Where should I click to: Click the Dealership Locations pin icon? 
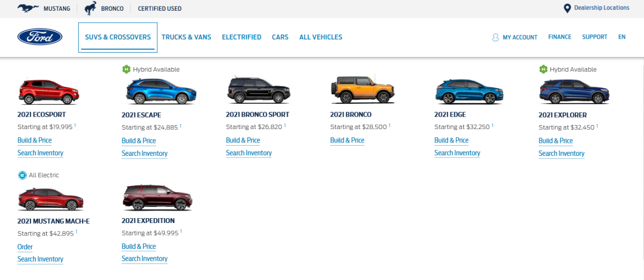coord(567,8)
